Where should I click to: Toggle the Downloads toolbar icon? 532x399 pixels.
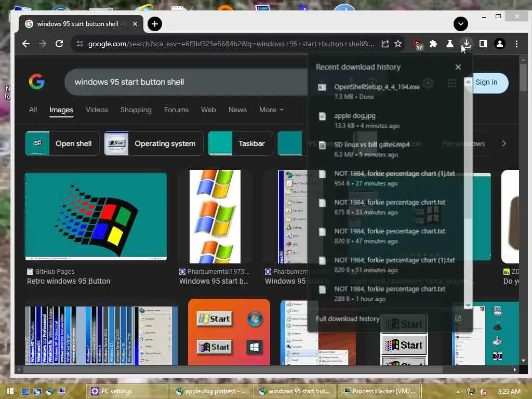coord(467,44)
